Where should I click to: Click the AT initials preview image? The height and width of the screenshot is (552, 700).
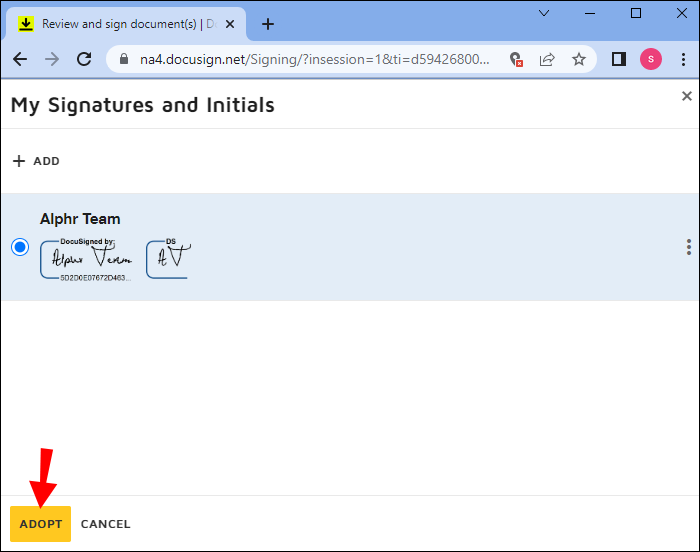pyautogui.click(x=169, y=259)
